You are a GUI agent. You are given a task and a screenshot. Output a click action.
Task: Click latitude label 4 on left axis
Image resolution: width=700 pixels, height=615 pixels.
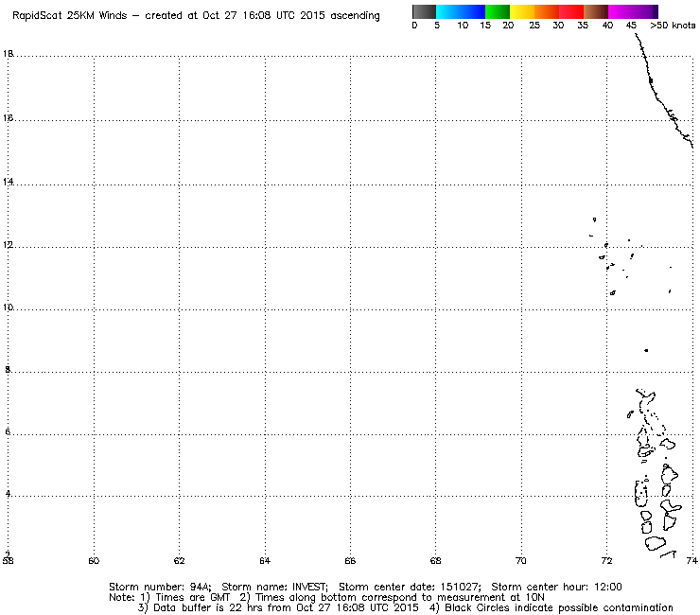(8, 494)
